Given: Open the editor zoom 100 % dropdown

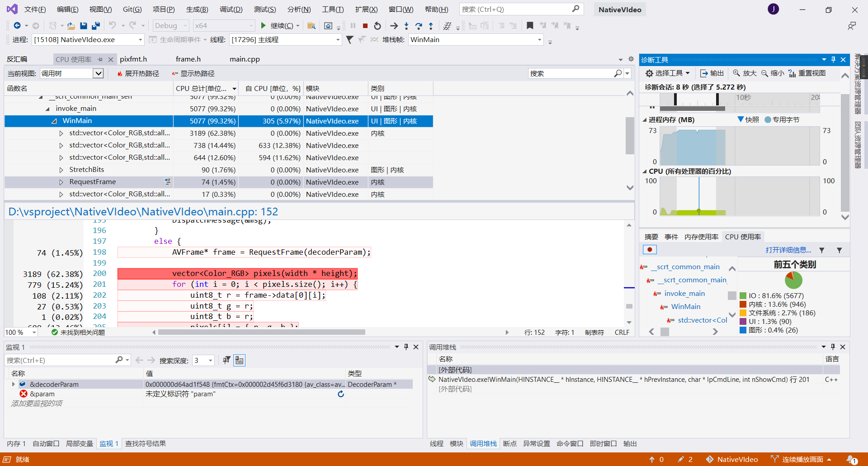Looking at the screenshot, I should point(34,333).
